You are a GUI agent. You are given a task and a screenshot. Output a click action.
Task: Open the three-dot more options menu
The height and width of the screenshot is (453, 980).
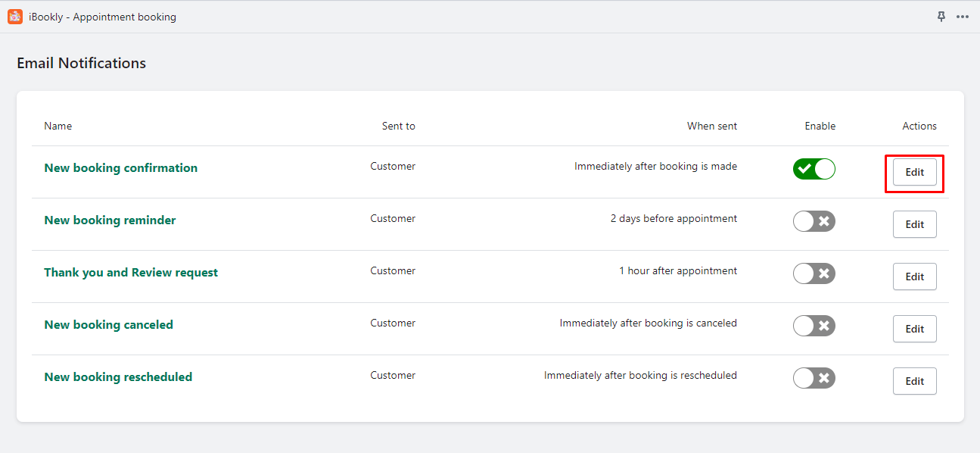(x=963, y=17)
